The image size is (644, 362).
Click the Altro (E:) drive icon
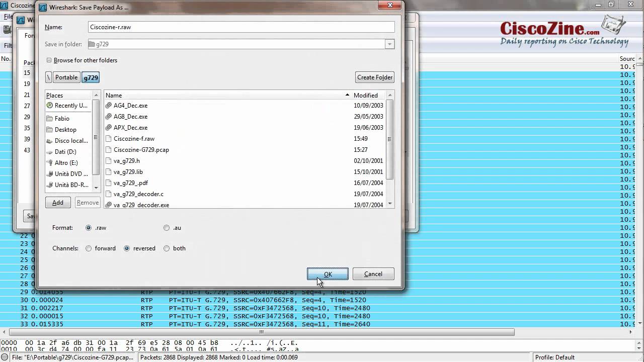coord(49,163)
